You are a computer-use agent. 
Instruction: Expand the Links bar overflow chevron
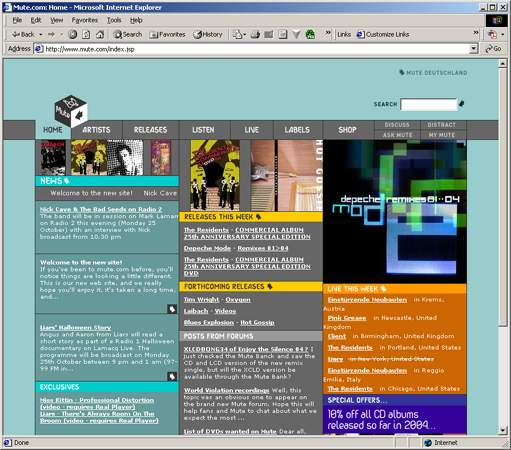tap(476, 33)
